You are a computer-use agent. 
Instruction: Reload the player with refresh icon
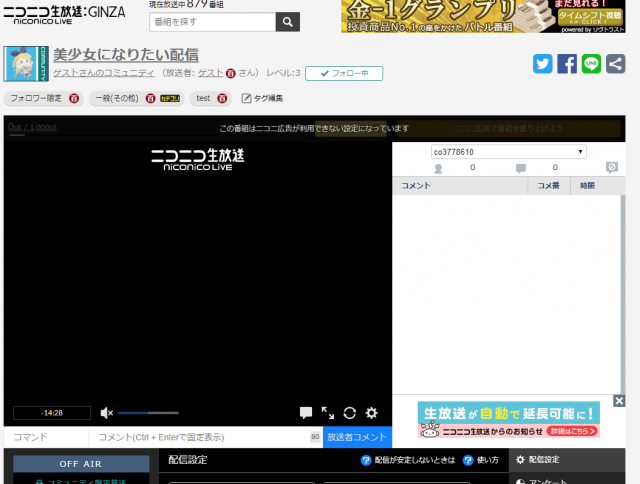tap(350, 413)
